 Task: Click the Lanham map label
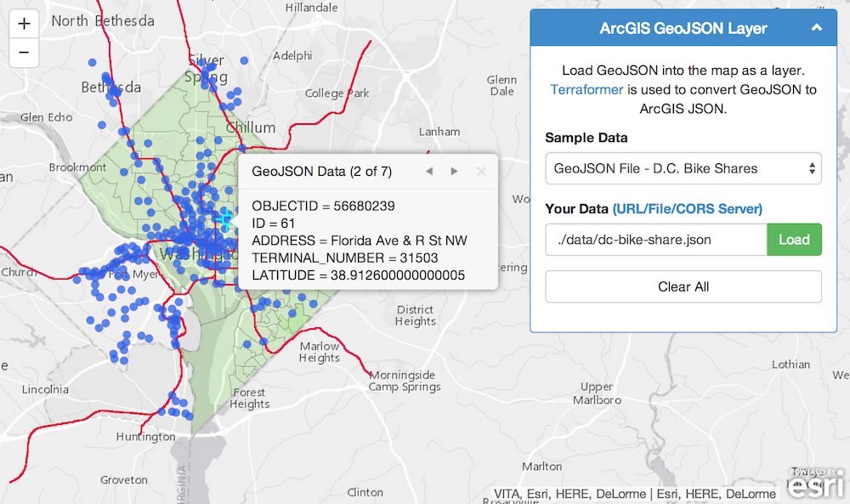click(439, 132)
